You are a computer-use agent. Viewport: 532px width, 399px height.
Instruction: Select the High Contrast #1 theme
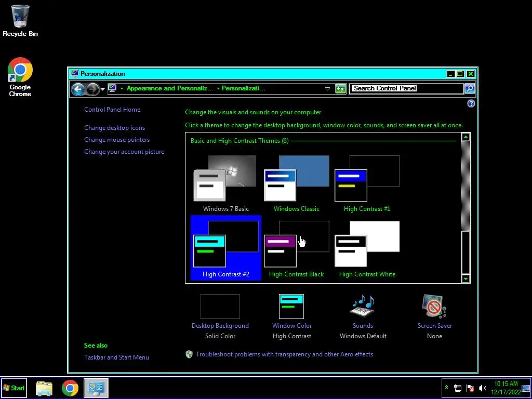pos(367,183)
